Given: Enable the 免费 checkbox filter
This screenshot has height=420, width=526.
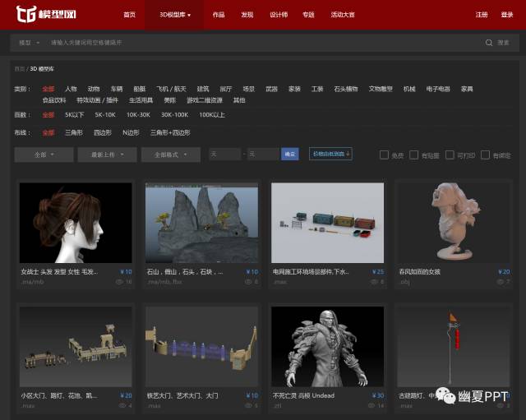Looking at the screenshot, I should 384,155.
